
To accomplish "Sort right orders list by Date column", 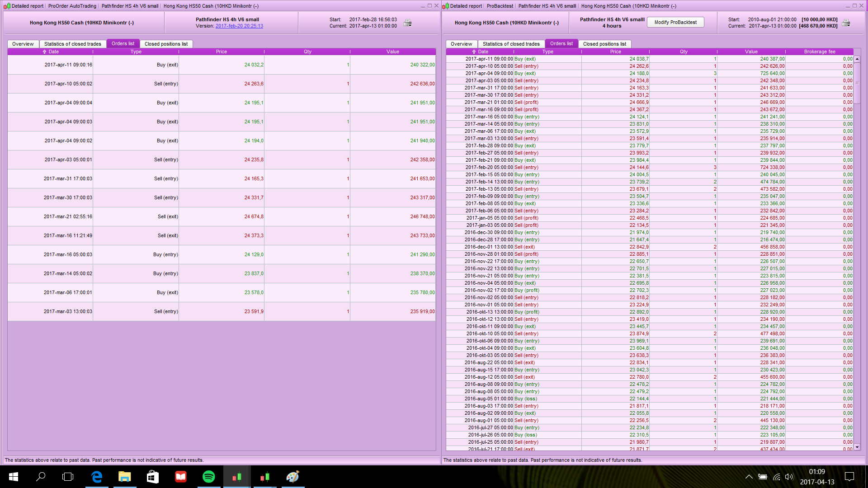I will coord(480,52).
